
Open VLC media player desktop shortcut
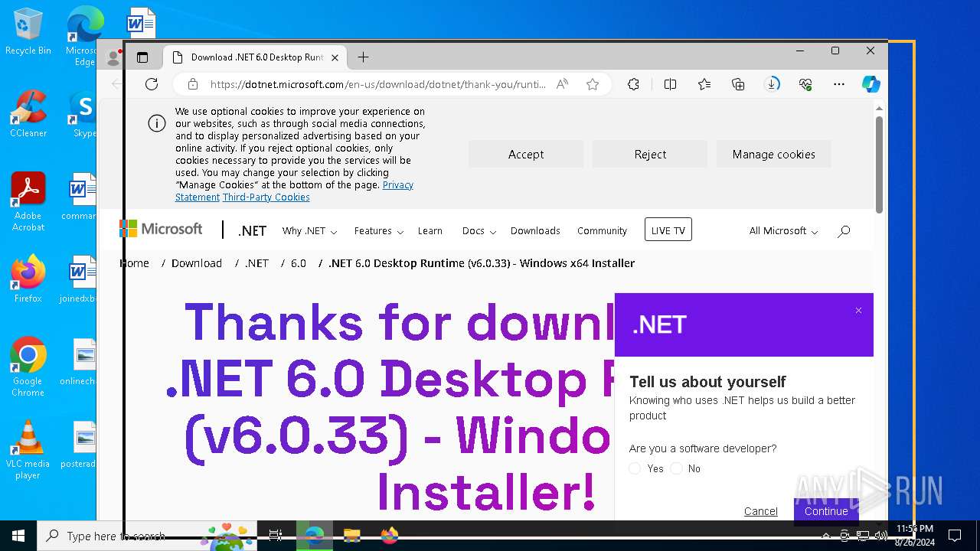pos(28,450)
